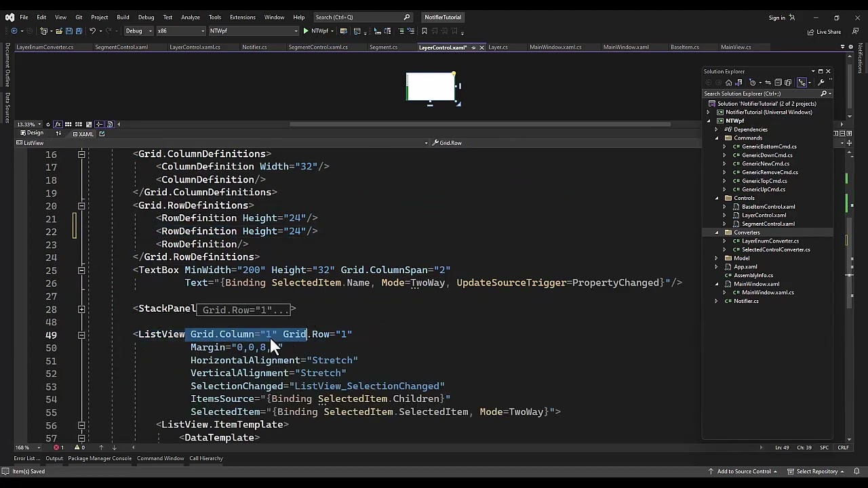Open designer zoom 13.33% dropdown
Viewport: 868px width, 488px height.
click(29, 124)
